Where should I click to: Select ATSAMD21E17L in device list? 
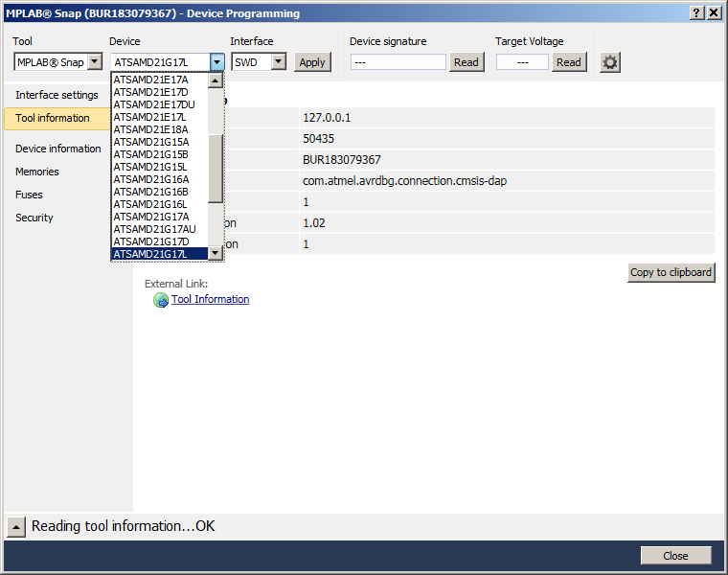pyautogui.click(x=160, y=118)
